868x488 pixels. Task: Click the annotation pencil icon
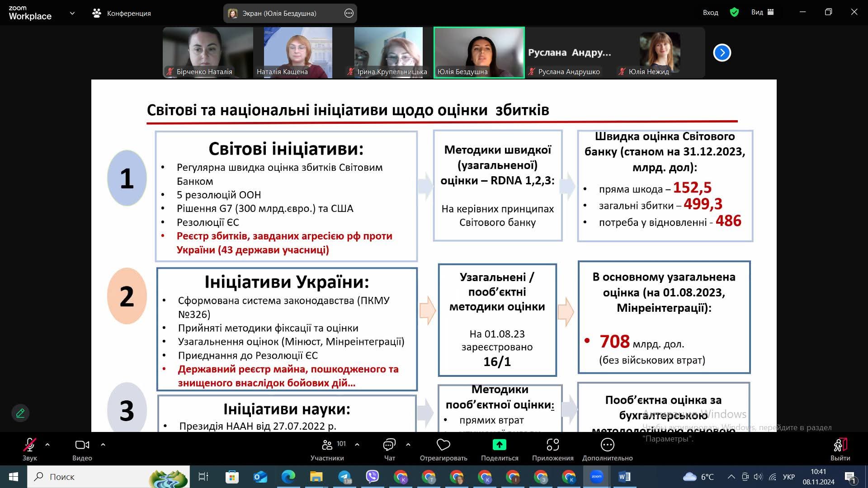[x=20, y=413]
